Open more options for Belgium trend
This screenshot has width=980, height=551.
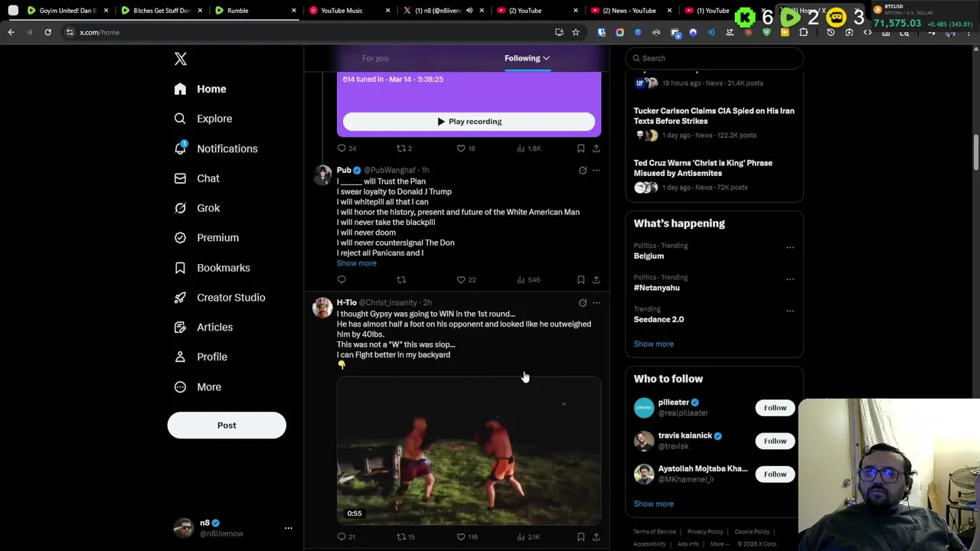pyautogui.click(x=790, y=247)
